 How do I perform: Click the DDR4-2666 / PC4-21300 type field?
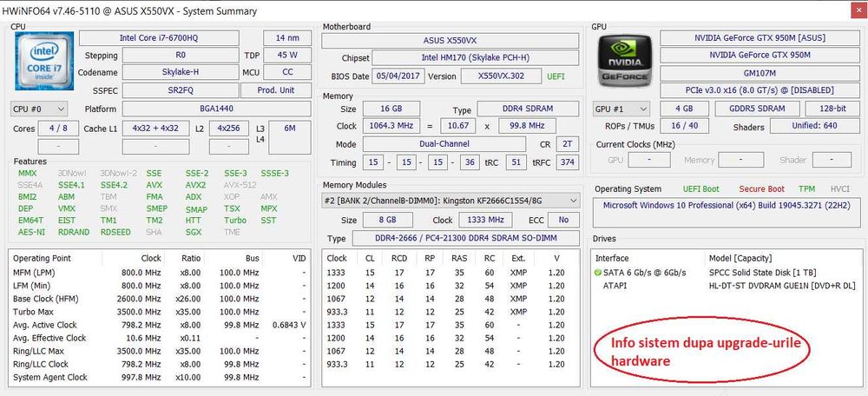point(465,238)
